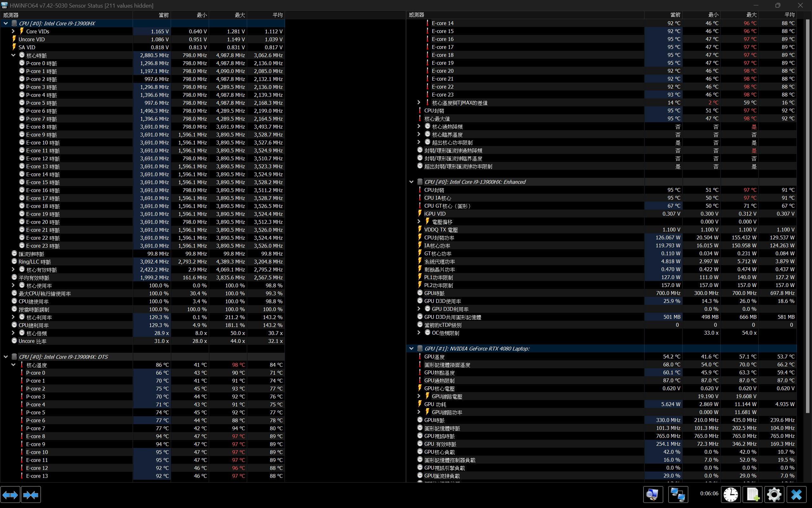Select the E-core 12 時脈 row

pos(143,158)
